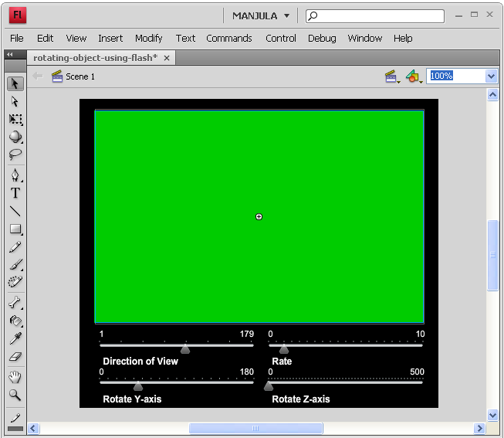
Task: Expand the 100% zoom level dropdown
Action: point(491,76)
